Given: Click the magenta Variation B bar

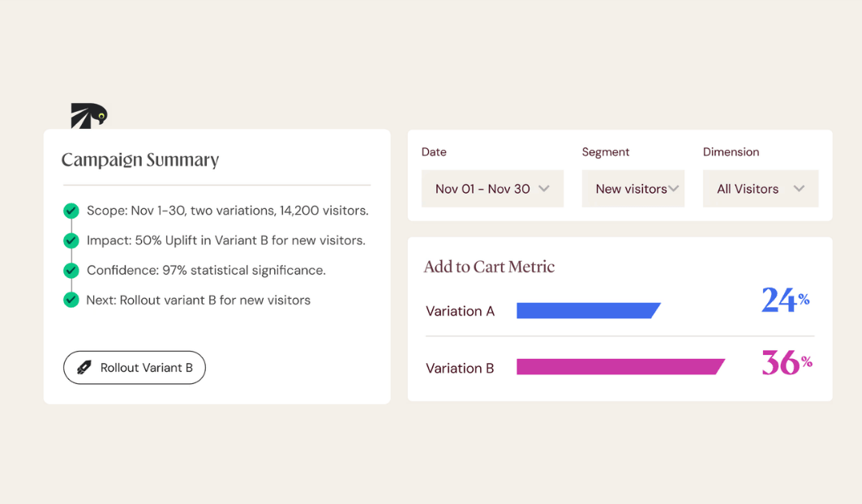Looking at the screenshot, I should tap(620, 366).
